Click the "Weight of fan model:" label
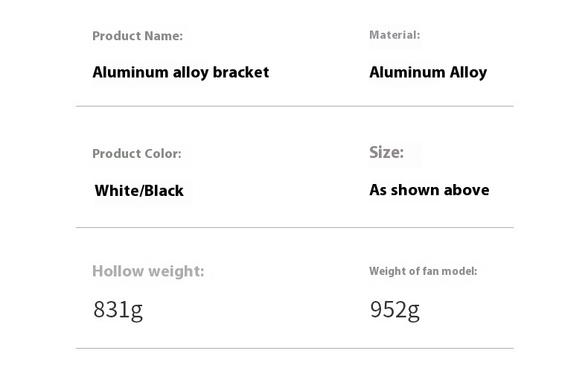Image resolution: width=588 pixels, height=377 pixels. coord(423,271)
